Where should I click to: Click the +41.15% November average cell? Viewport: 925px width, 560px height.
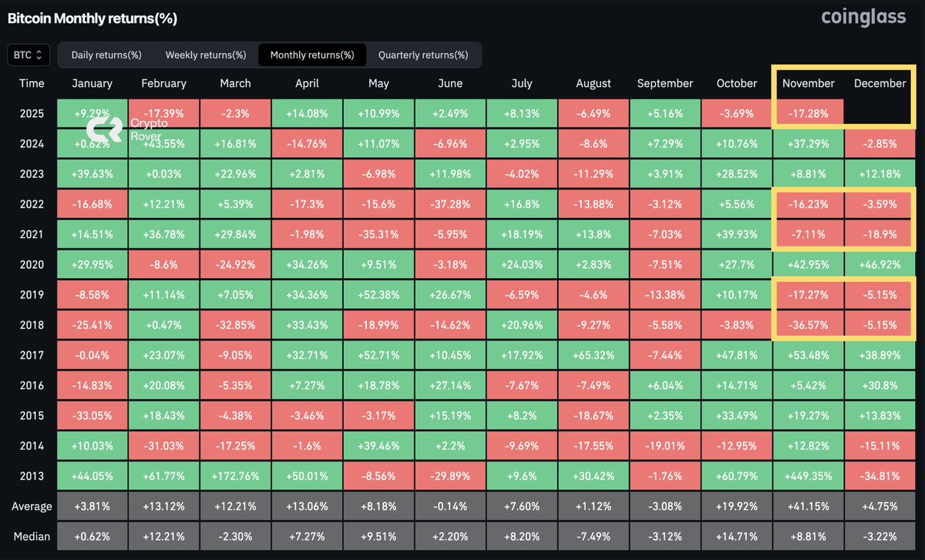click(x=808, y=506)
